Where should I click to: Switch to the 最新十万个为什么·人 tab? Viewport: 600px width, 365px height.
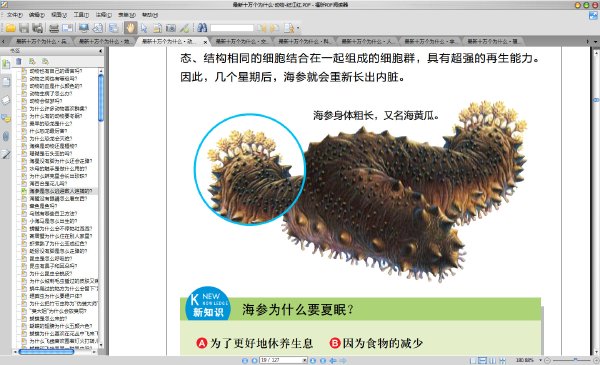(x=367, y=41)
